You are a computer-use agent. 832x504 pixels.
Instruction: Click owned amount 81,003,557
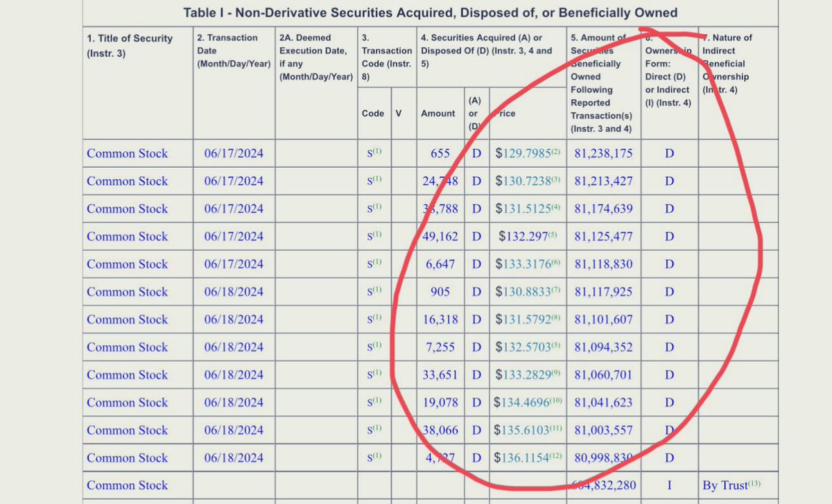tap(603, 431)
